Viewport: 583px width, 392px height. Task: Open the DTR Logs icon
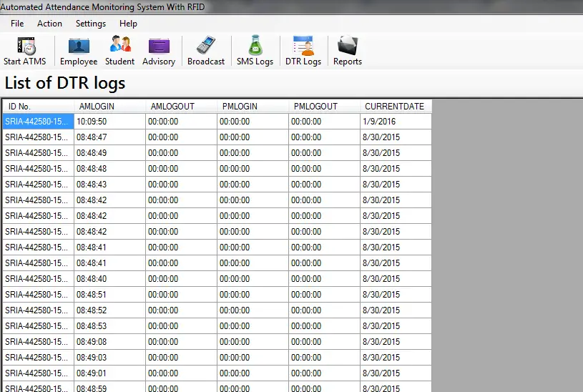303,46
